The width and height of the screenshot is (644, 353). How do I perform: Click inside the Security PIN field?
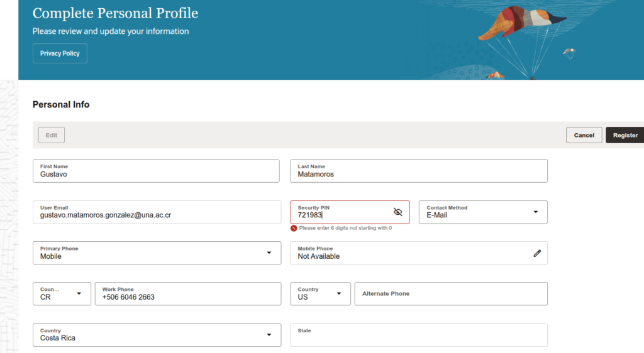340,215
